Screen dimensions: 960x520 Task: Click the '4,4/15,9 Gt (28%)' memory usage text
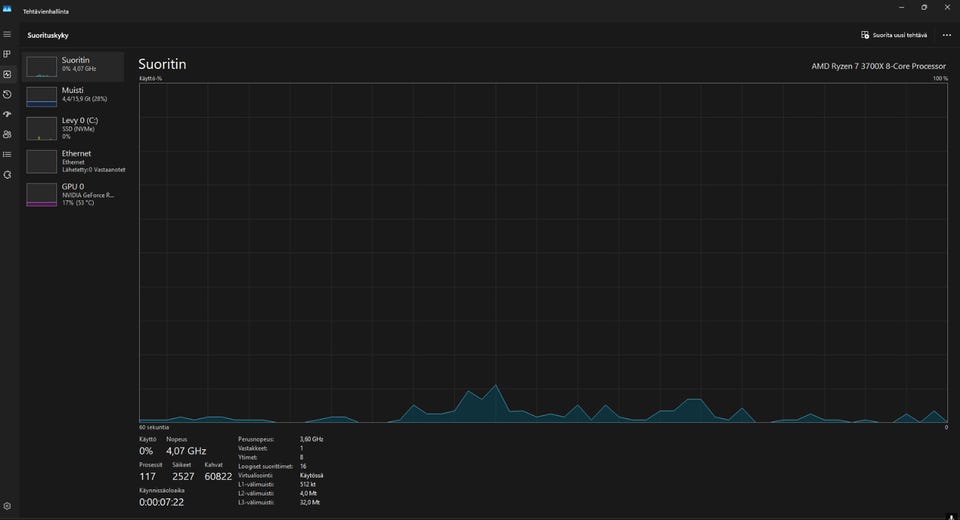84,99
